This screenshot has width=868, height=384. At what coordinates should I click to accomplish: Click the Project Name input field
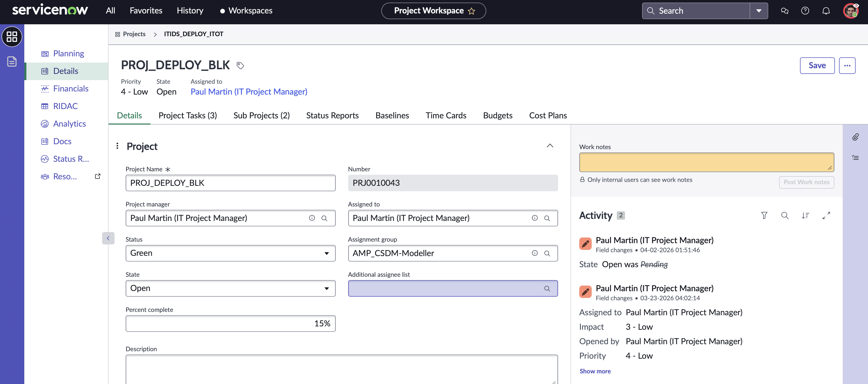231,183
